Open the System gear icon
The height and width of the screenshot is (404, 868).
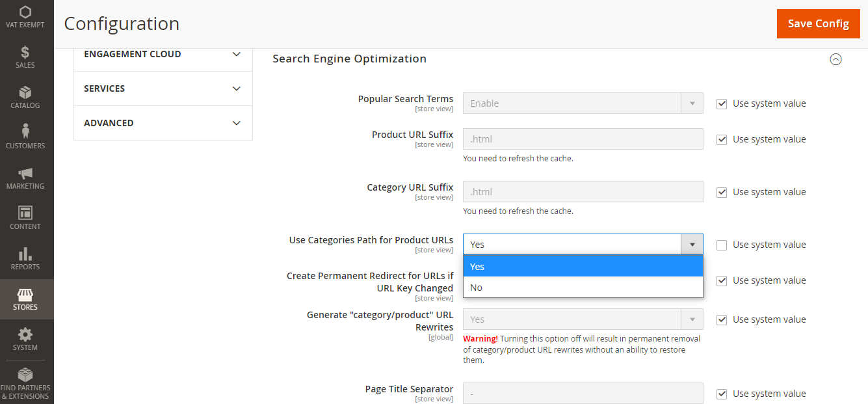pyautogui.click(x=25, y=334)
